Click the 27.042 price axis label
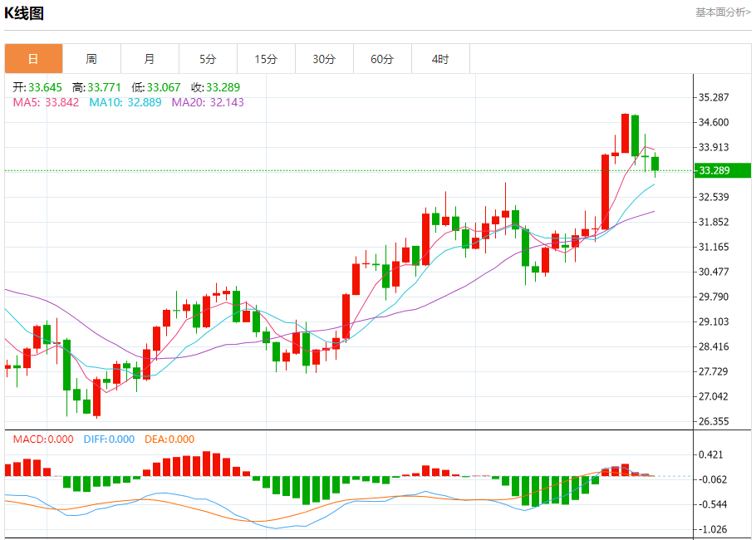The height and width of the screenshot is (540, 756). pos(714,396)
